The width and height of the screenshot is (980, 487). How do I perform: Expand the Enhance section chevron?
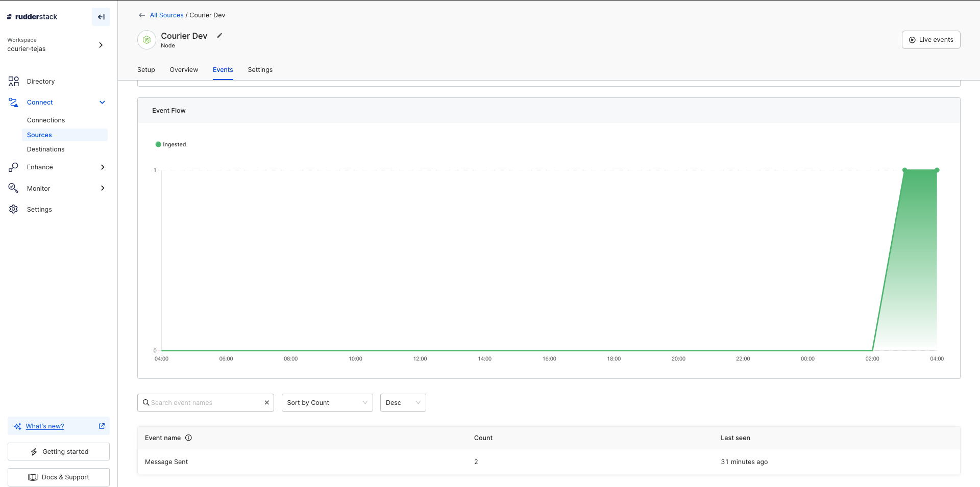pos(103,167)
